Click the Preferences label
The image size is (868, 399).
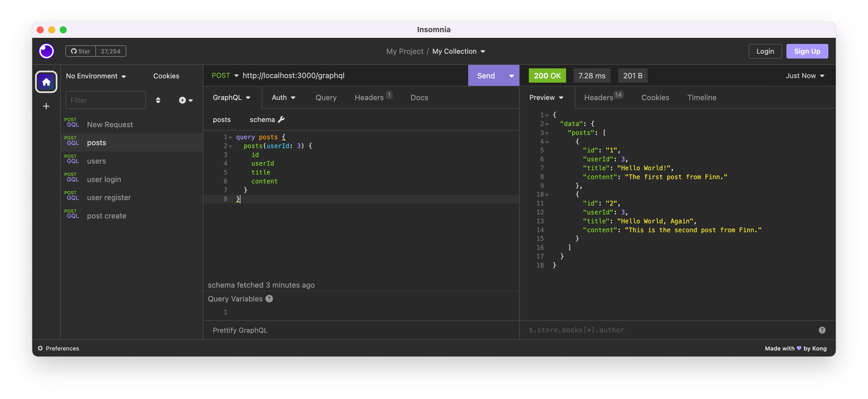(62, 348)
